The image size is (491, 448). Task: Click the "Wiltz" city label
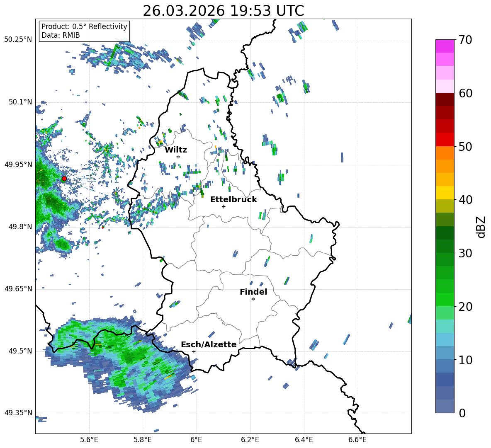176,150
